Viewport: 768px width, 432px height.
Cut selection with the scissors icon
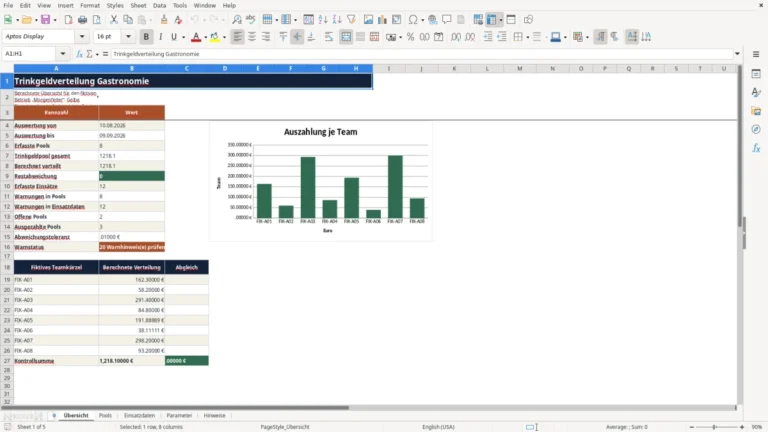114,20
